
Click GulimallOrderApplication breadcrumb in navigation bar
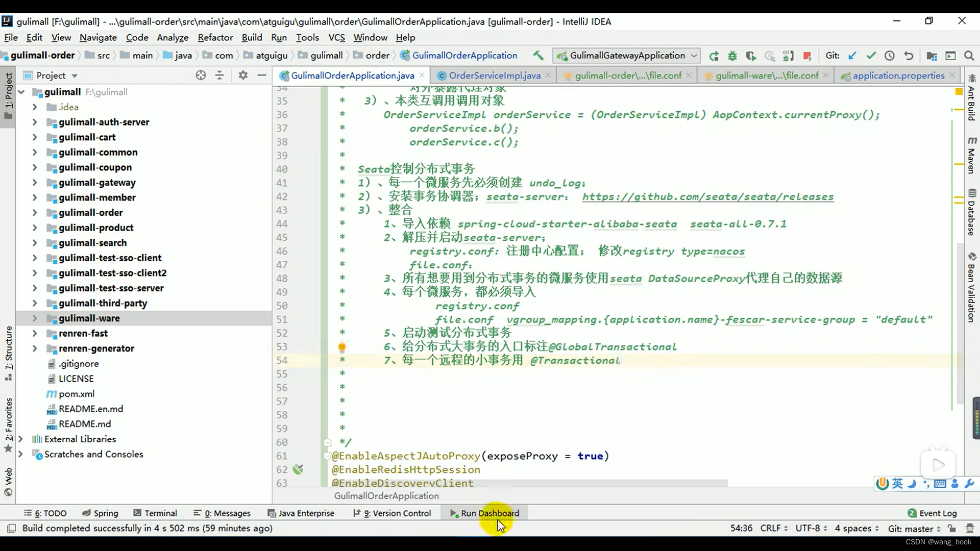coord(459,56)
